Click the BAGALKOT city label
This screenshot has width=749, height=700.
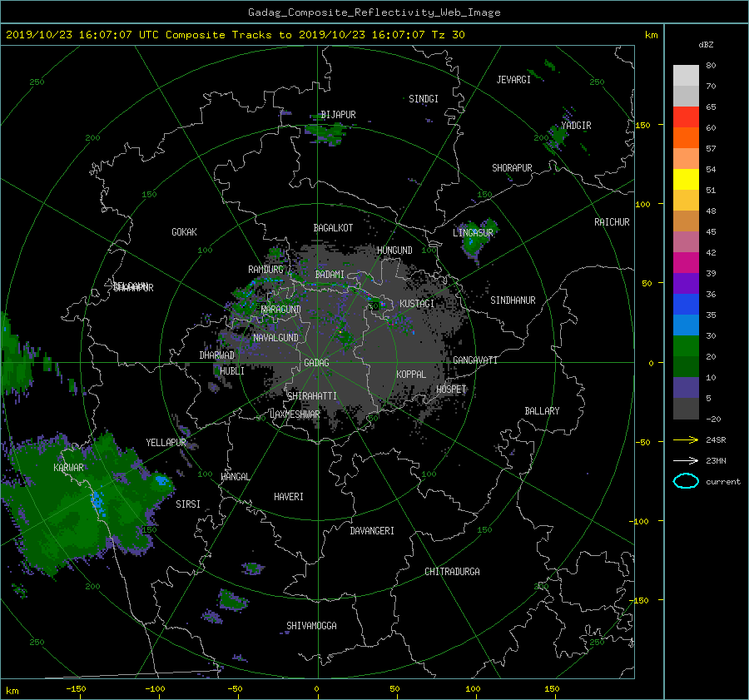click(x=333, y=228)
